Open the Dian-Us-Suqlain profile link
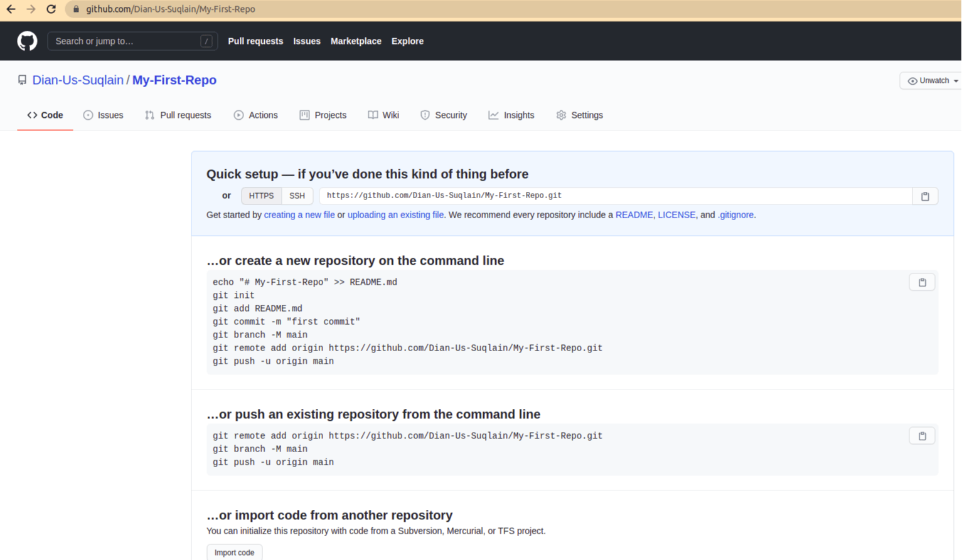The width and height of the screenshot is (962, 560). (x=78, y=80)
